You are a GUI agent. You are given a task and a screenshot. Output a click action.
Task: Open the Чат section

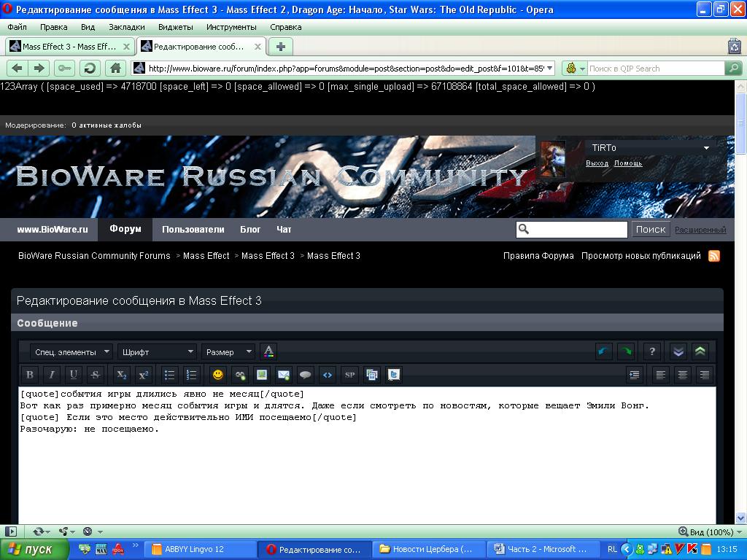pos(284,230)
